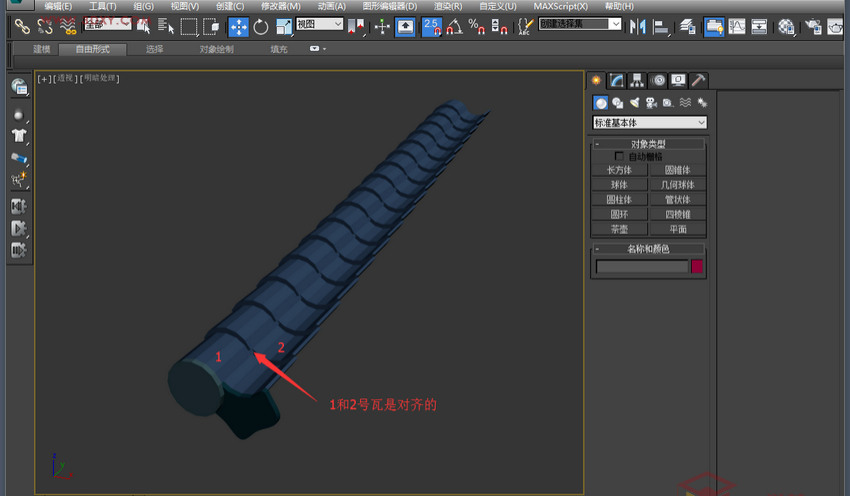
Task: Select the Lights creation category icon
Action: [x=635, y=102]
